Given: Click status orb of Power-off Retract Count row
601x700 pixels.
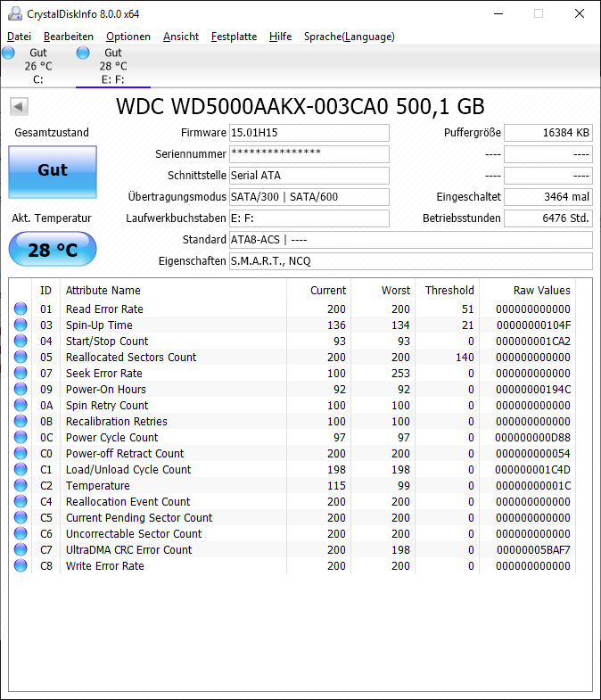Looking at the screenshot, I should coord(21,453).
